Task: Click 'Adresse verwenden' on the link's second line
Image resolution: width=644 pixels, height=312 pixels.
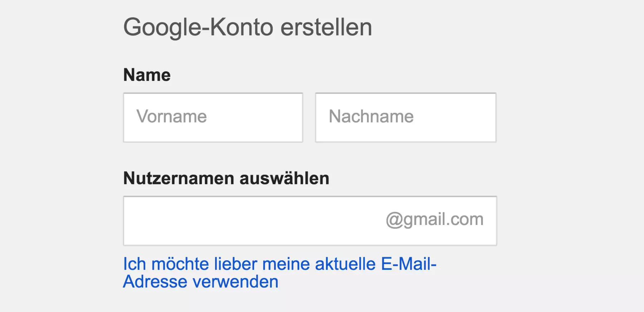Action: pos(200,282)
